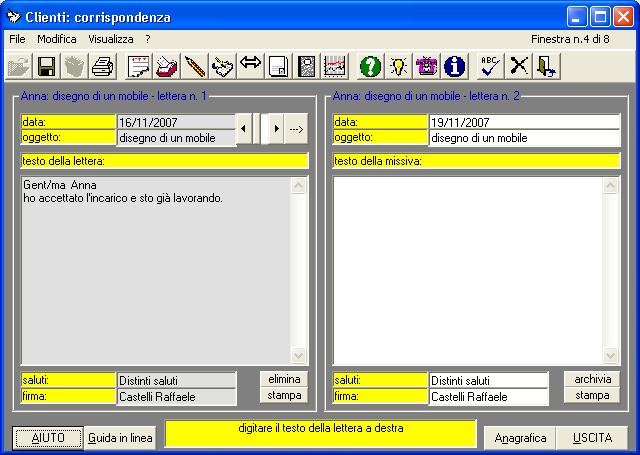Click the light bulb tip icon
Image resolution: width=640 pixels, height=455 pixels.
coord(398,66)
